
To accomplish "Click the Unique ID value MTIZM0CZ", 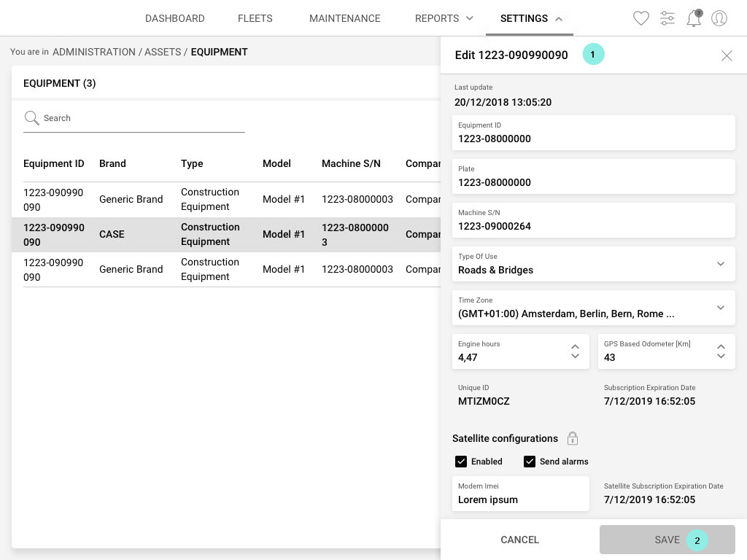I will [484, 401].
